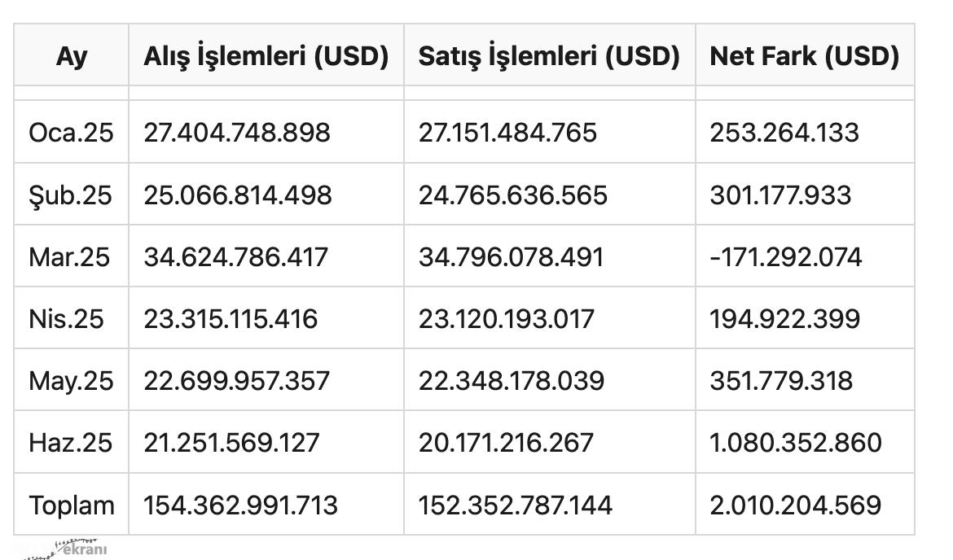Select total satış value 152.352.787.144
The height and width of the screenshot is (560, 953).
pyautogui.click(x=516, y=505)
